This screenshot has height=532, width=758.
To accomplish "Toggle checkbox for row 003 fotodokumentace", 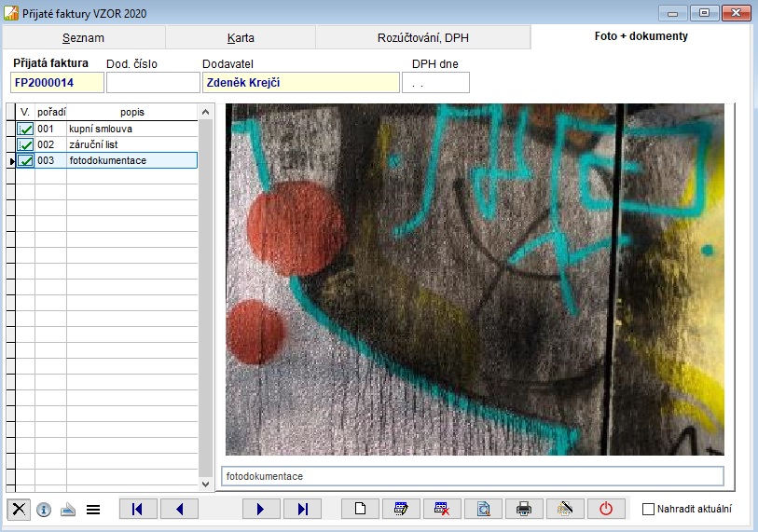I will [25, 160].
